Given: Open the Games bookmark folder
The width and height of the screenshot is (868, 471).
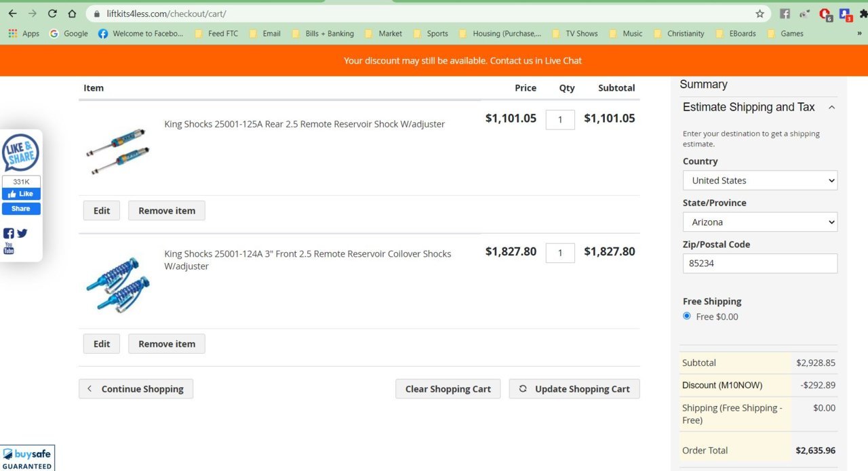Looking at the screenshot, I should tap(785, 33).
